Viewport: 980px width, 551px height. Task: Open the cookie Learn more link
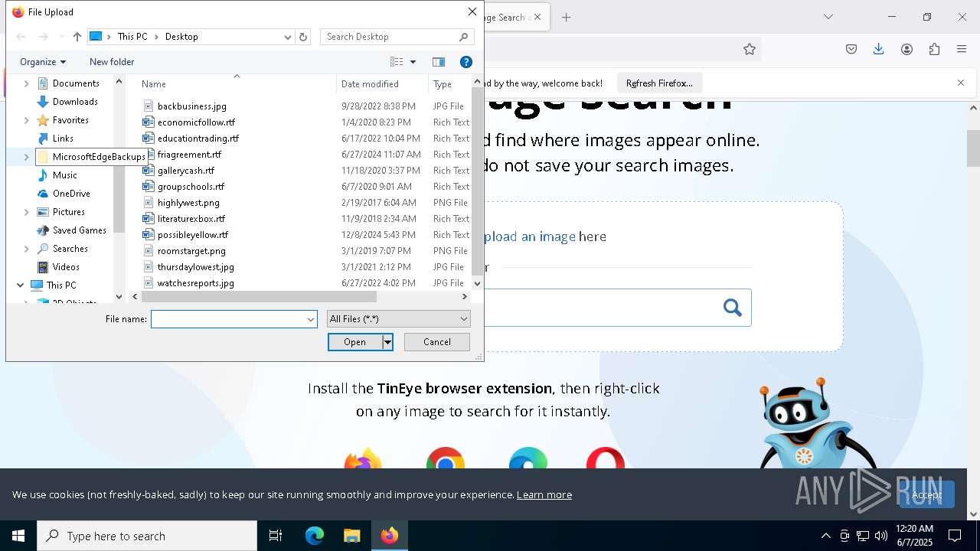click(544, 494)
